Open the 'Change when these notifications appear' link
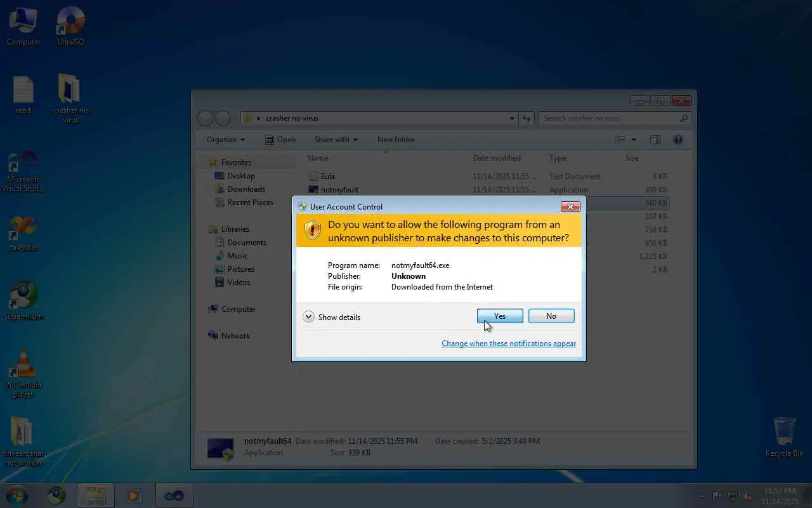812x508 pixels. point(509,344)
